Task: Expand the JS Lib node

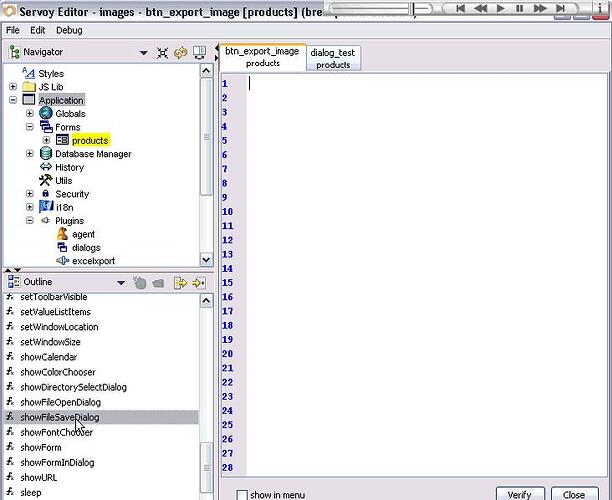Action: (x=13, y=87)
